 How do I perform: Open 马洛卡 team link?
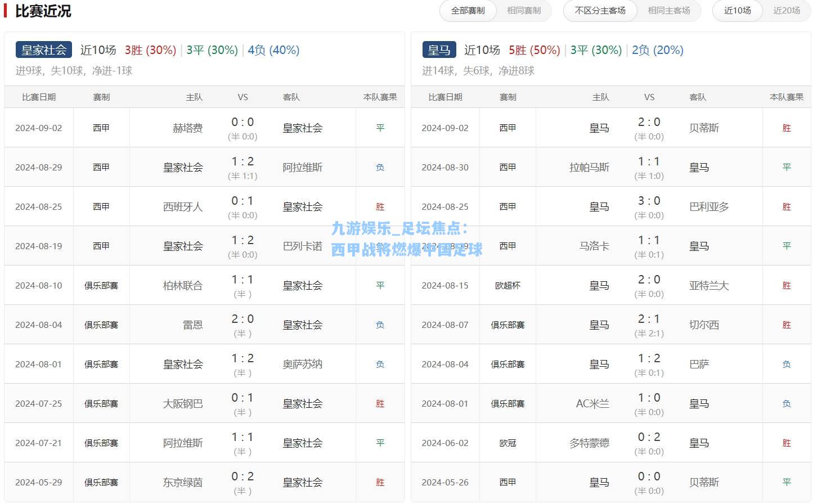click(x=594, y=246)
